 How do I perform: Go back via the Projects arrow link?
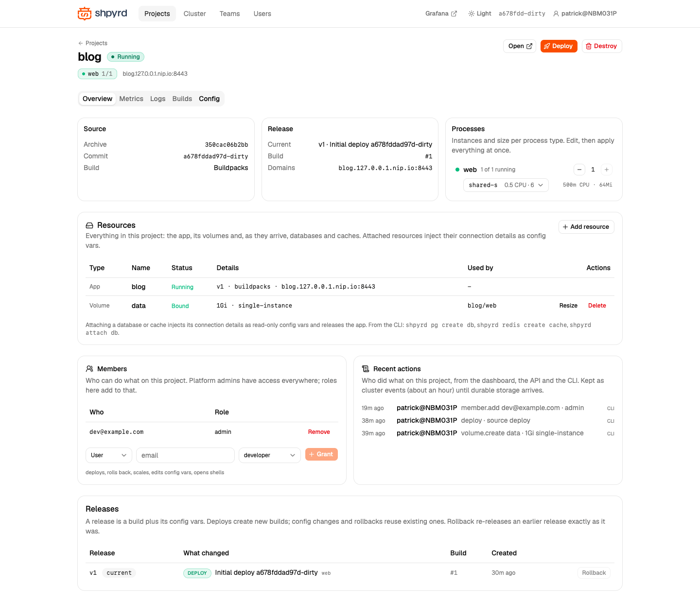[x=92, y=43]
